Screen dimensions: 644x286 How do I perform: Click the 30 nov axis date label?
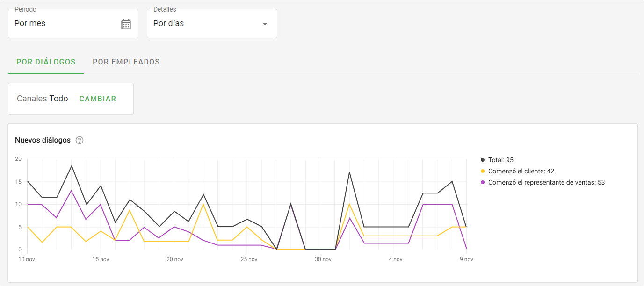pyautogui.click(x=323, y=259)
